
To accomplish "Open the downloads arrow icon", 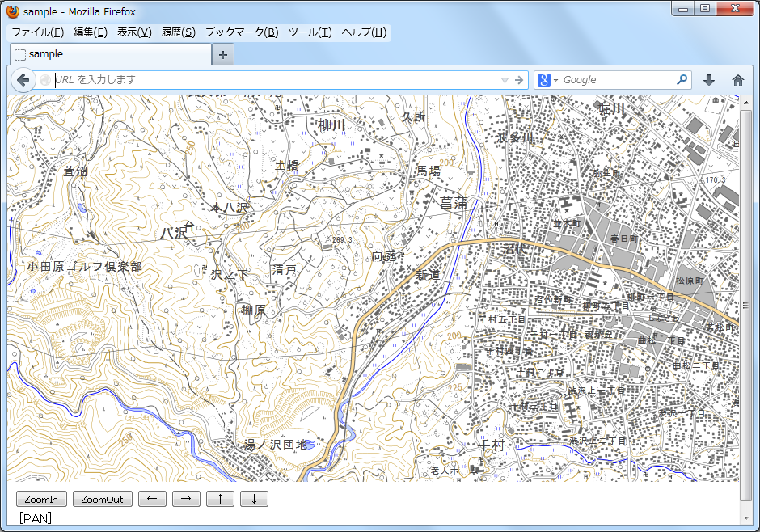I will [709, 80].
